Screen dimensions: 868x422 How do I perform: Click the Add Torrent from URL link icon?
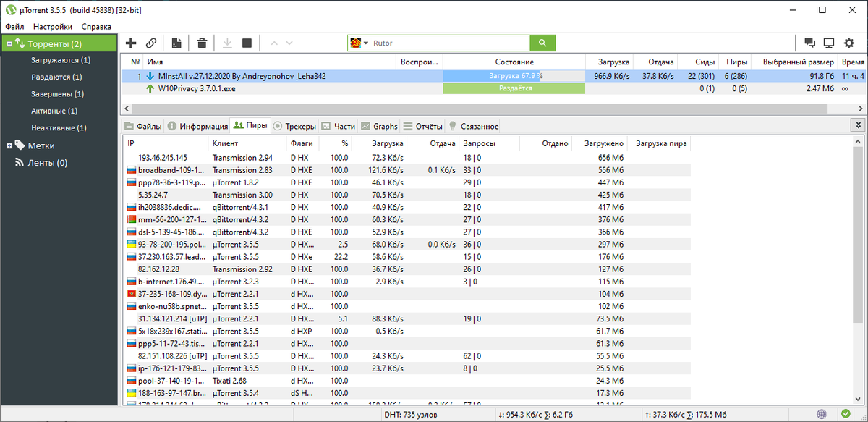pos(150,43)
